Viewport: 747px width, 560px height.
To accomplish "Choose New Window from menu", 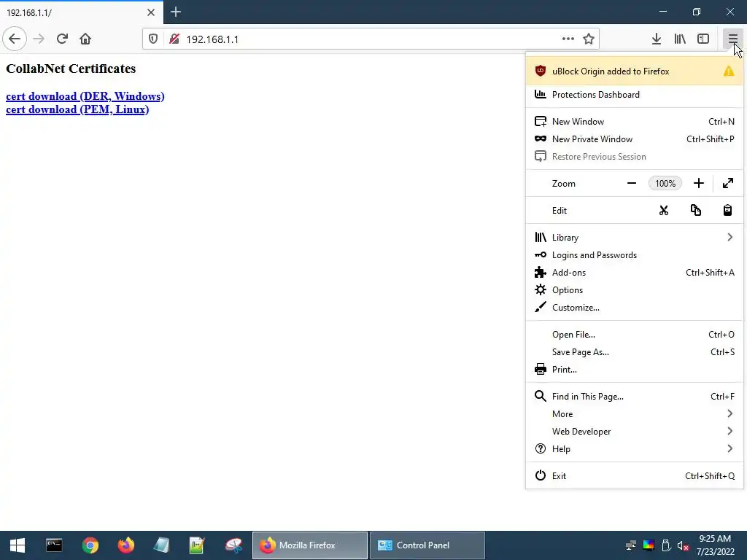I will click(634, 122).
